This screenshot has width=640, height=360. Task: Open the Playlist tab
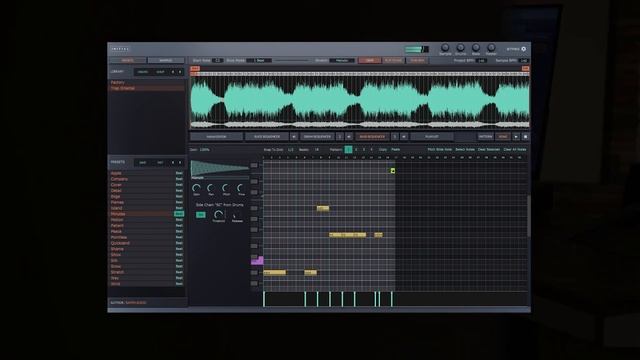432,137
